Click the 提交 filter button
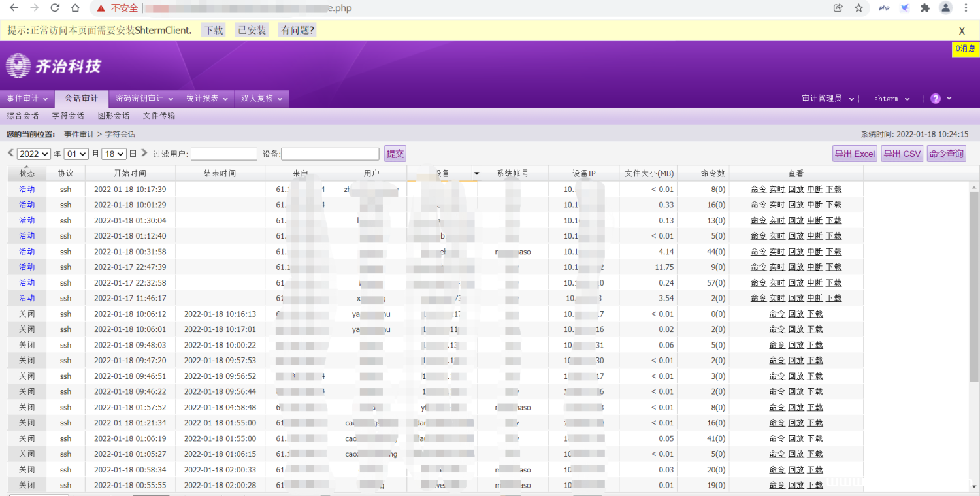980x496 pixels. [x=395, y=154]
